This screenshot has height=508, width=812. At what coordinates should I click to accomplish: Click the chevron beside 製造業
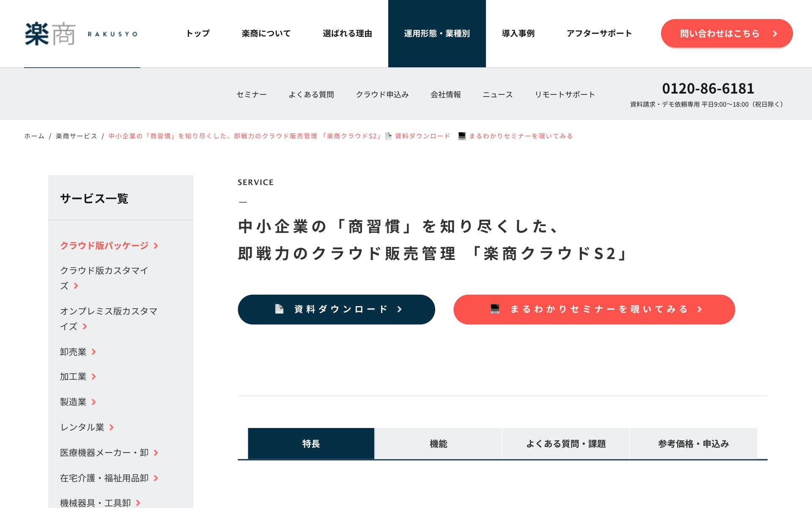click(x=94, y=402)
